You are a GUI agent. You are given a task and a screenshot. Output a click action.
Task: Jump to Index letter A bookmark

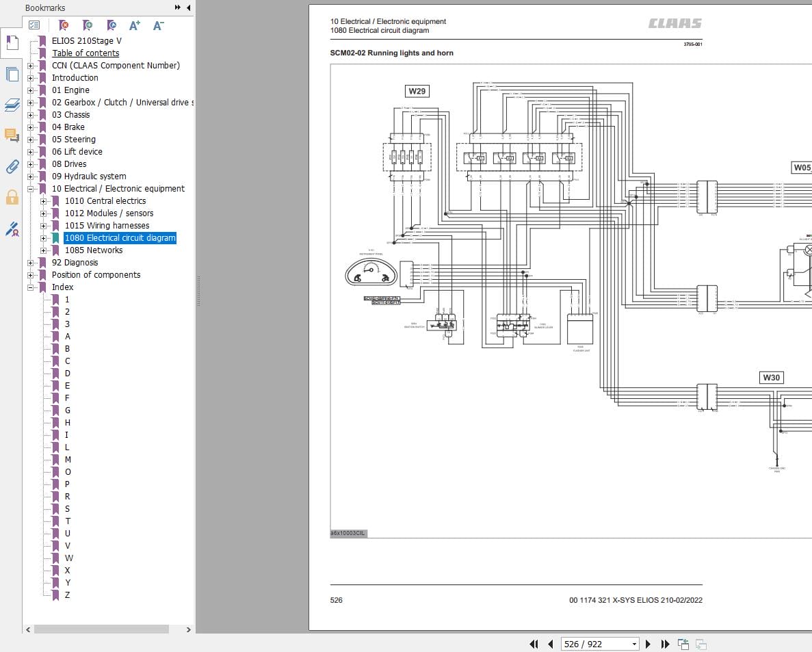[67, 336]
